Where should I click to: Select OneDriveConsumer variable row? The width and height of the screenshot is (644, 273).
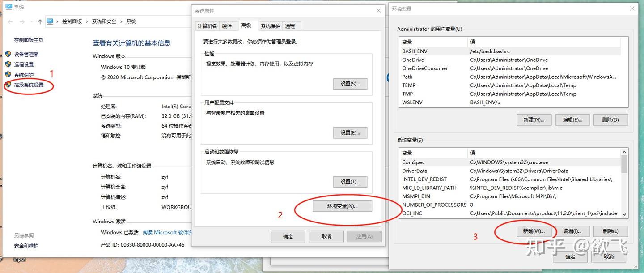[x=510, y=68]
